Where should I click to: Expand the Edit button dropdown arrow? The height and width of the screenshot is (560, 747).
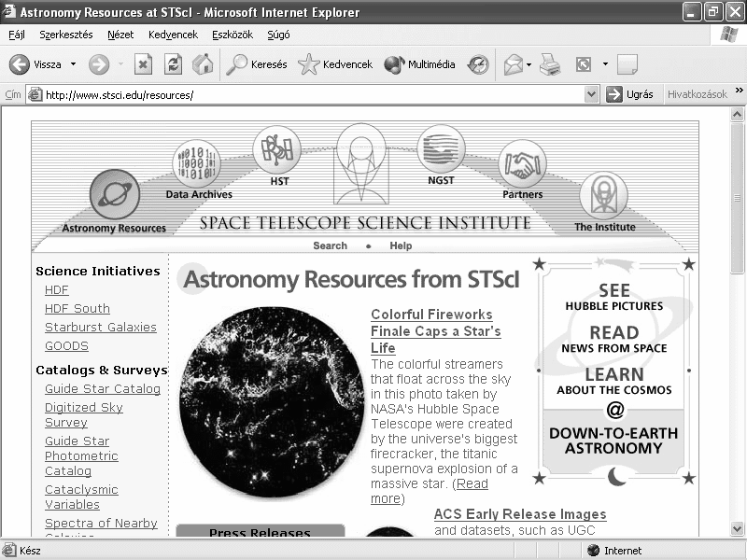pos(605,64)
